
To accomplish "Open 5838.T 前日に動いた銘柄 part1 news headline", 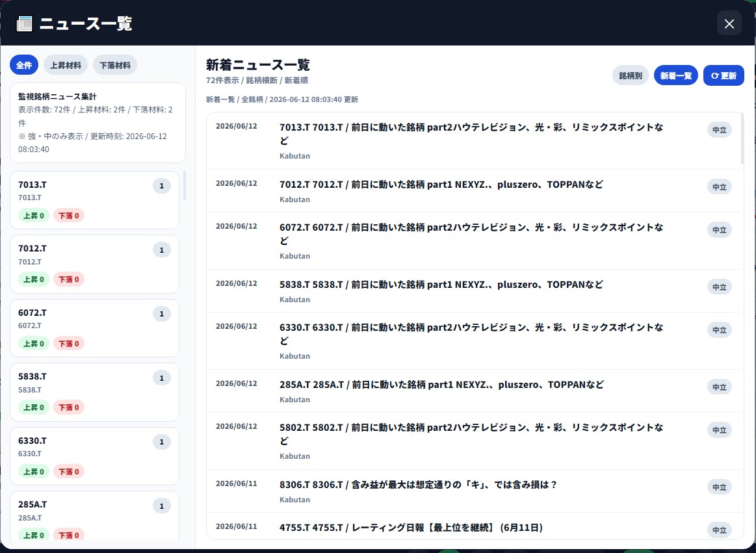I will 441,285.
